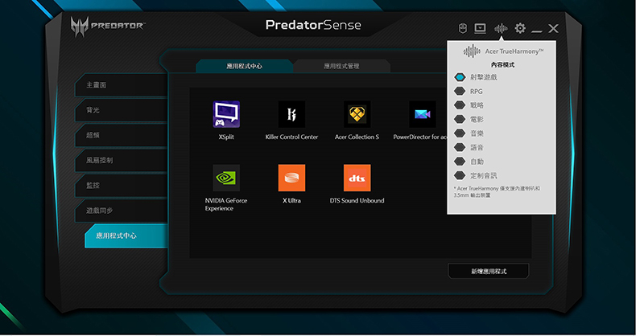644x336 pixels.
Task: Click the 新增應用程式 button
Action: (489, 271)
